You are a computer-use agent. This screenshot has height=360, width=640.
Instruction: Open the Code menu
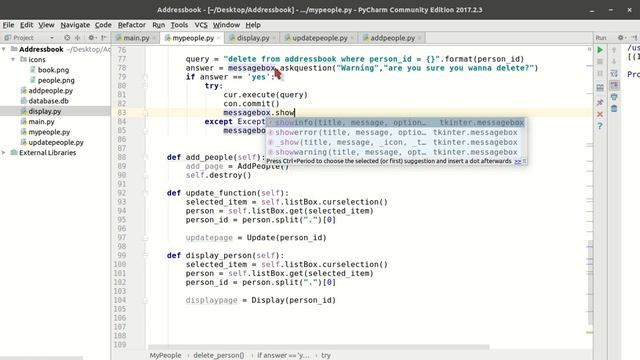[x=103, y=25]
